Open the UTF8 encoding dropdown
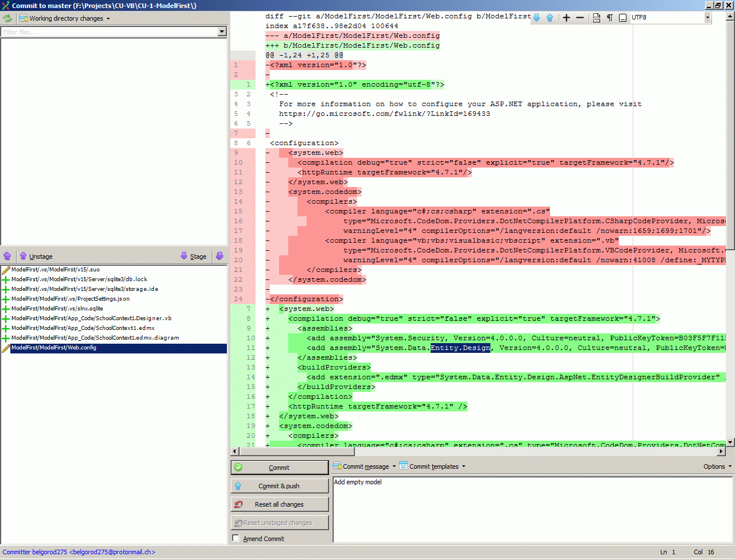This screenshot has height=560, width=735. [707, 17]
